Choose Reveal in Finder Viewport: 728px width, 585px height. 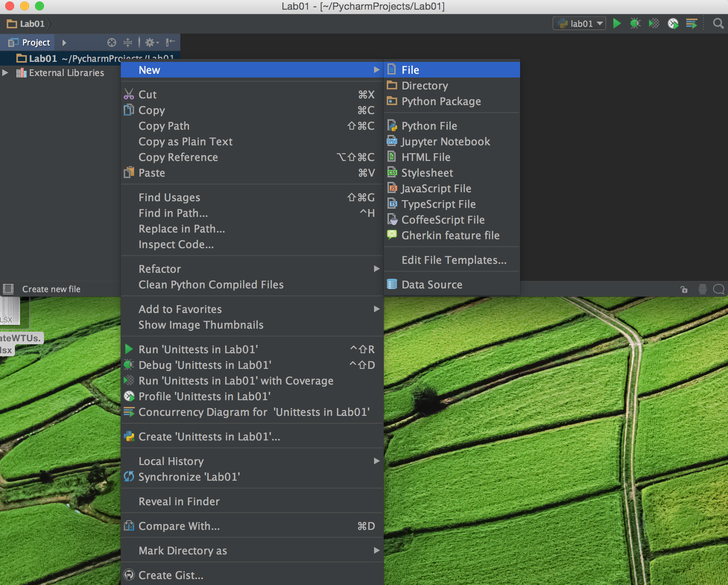coord(252,502)
